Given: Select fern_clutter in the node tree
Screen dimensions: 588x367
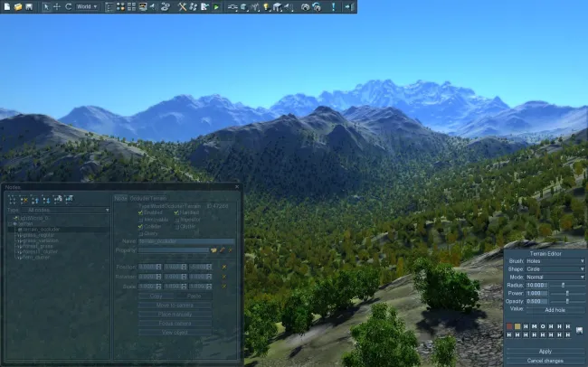Looking at the screenshot, I should tap(36, 258).
